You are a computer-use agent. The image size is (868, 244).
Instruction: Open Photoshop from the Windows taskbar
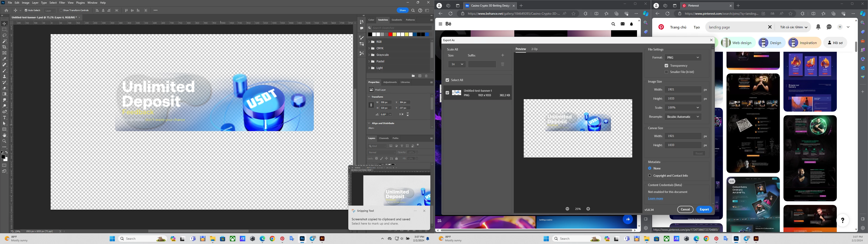click(302, 239)
